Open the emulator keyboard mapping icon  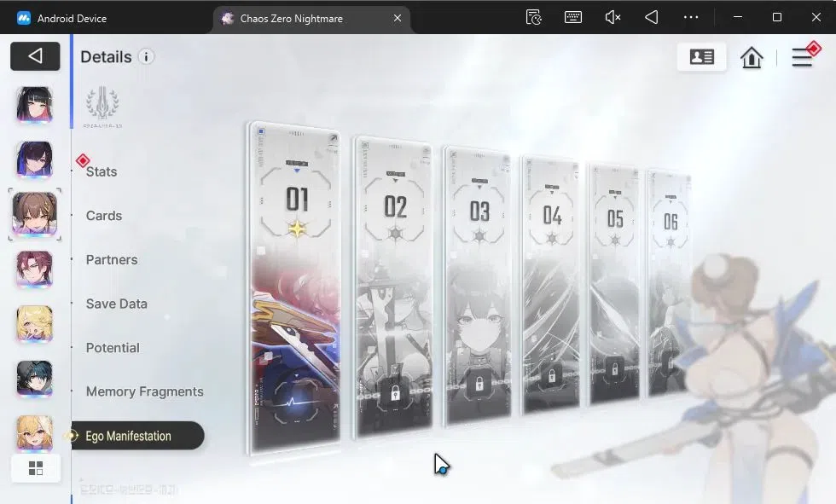(573, 18)
